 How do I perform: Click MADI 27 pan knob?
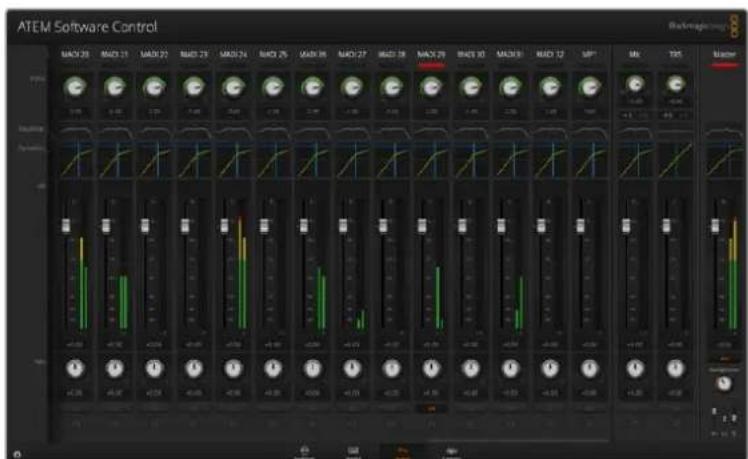(352, 368)
